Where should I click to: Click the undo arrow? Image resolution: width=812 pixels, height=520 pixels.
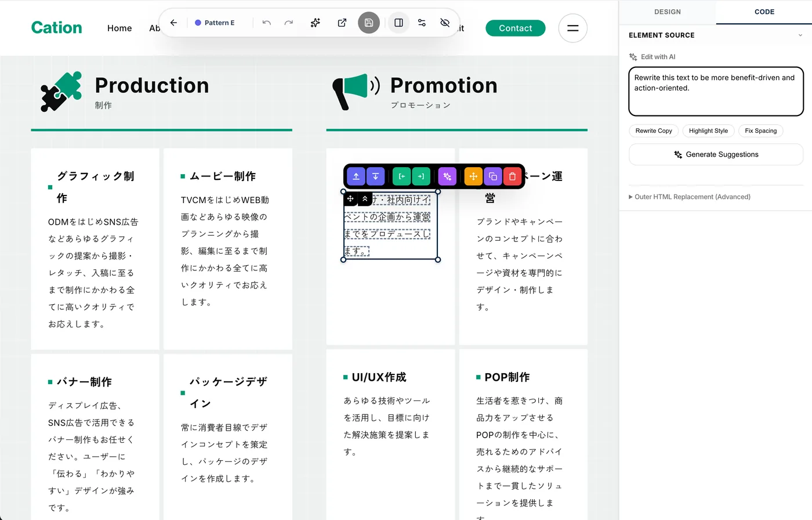click(x=267, y=23)
